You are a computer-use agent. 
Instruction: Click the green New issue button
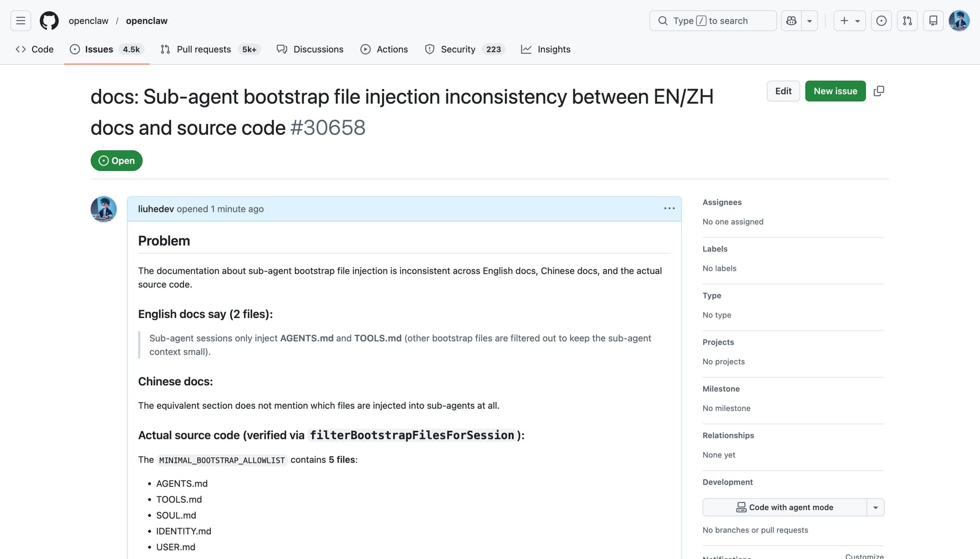point(835,91)
